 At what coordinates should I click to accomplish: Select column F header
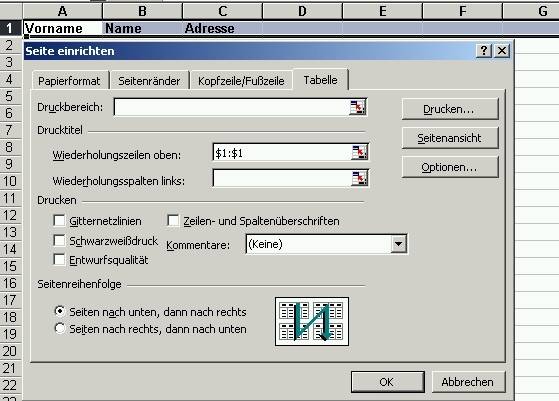tap(462, 11)
